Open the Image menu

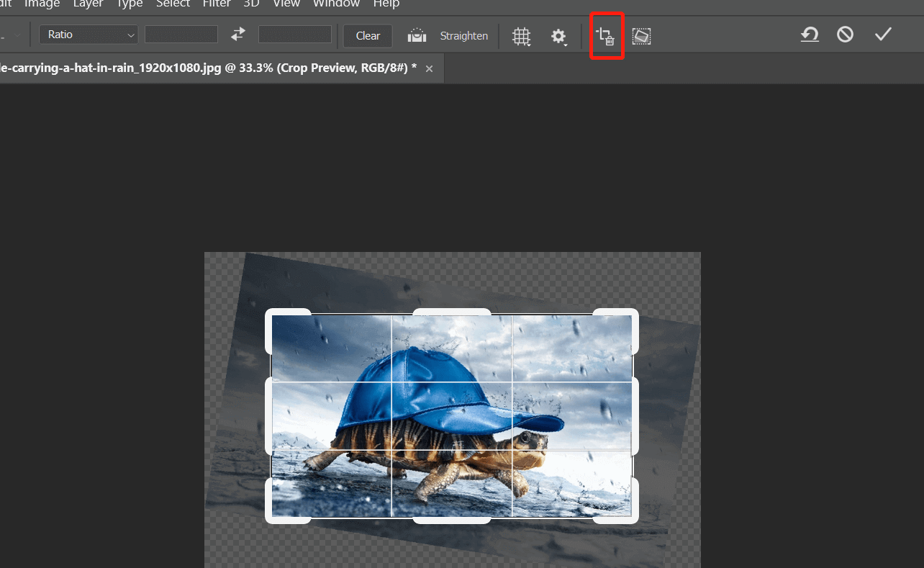(x=42, y=4)
